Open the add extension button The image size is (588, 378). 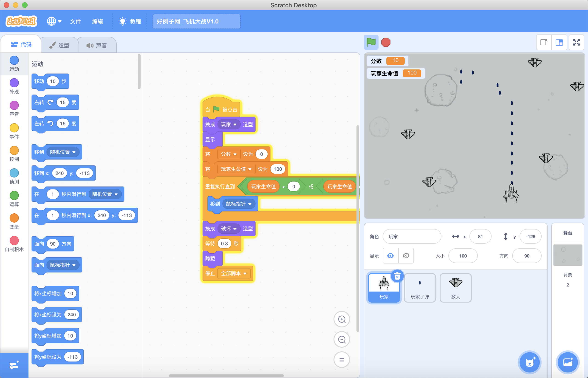click(14, 366)
